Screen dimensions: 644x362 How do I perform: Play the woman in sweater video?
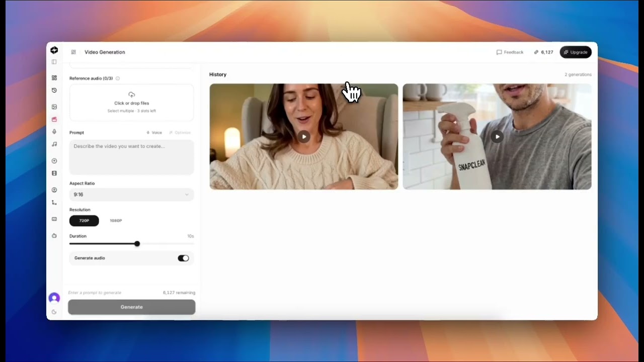coord(304,137)
